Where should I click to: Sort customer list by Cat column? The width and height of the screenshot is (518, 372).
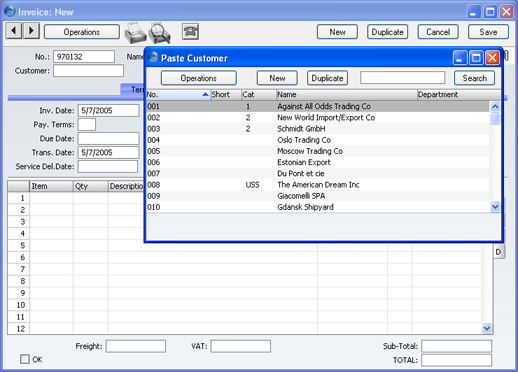[x=259, y=95]
